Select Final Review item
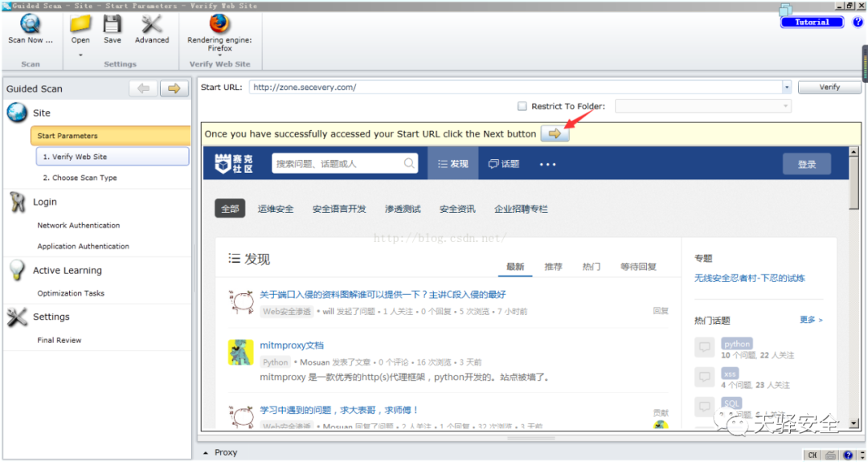868x462 pixels. (x=59, y=341)
